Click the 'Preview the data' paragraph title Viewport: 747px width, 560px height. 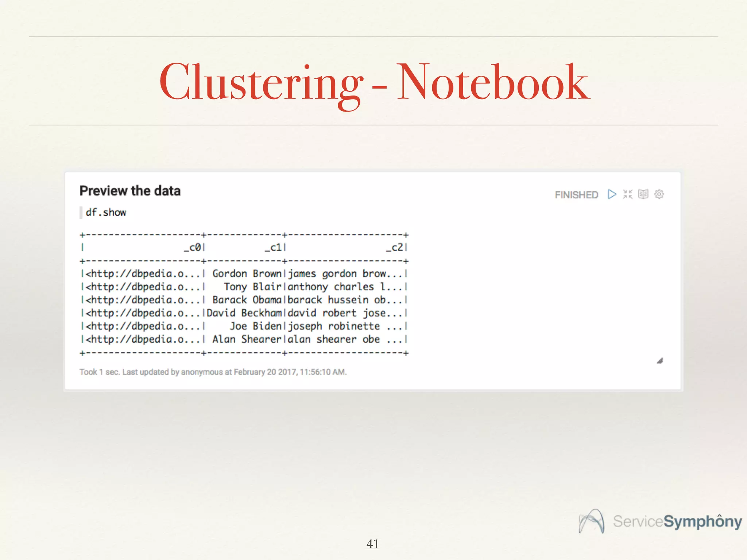point(130,191)
